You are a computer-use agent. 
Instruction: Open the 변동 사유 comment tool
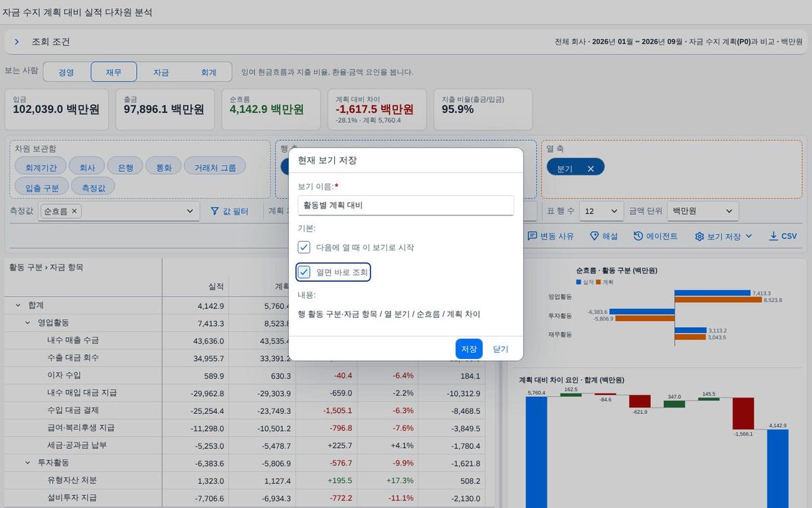(551, 236)
